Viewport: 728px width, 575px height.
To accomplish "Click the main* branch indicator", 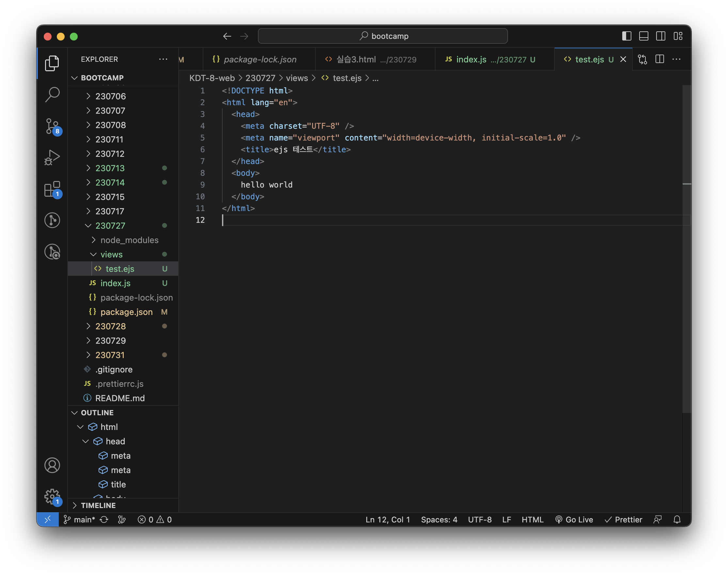I will tap(80, 519).
